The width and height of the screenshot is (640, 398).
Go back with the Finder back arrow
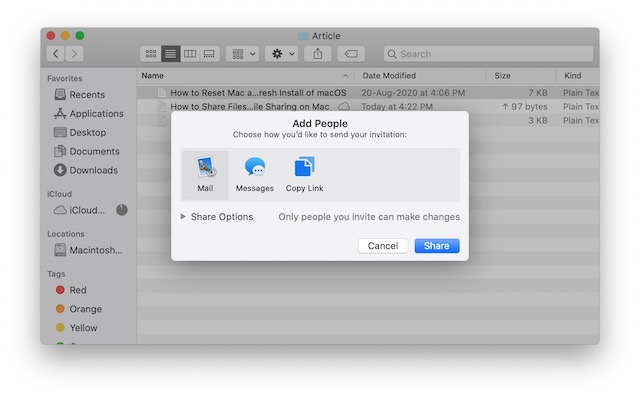(56, 54)
